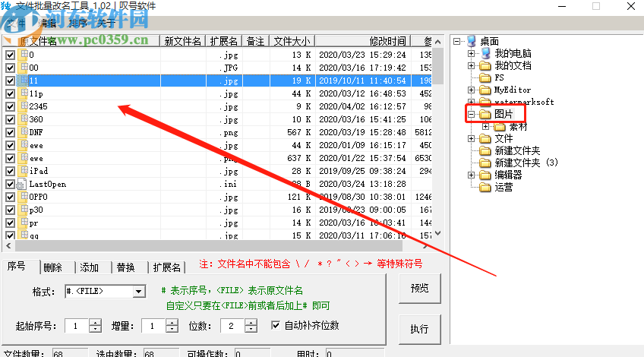Viewport: 644px width, 357px height.
Task: Click the 运营 folder icon
Action: (x=485, y=188)
